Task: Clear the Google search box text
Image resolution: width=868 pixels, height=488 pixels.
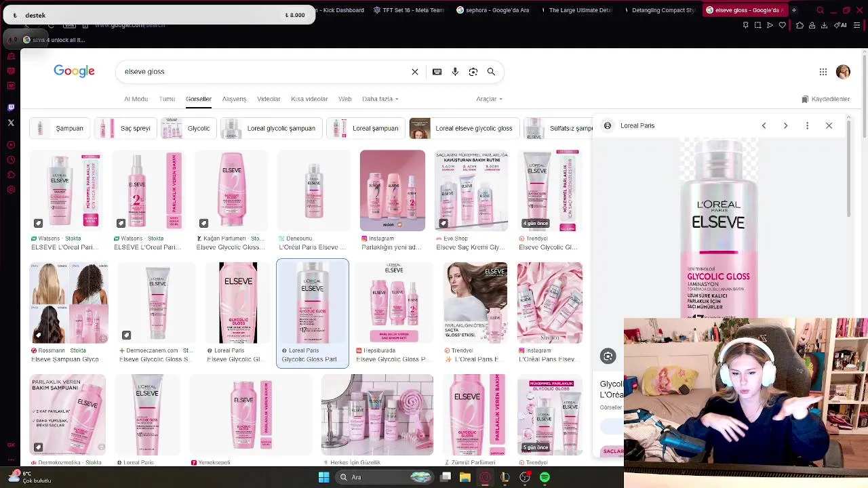Action: [415, 72]
